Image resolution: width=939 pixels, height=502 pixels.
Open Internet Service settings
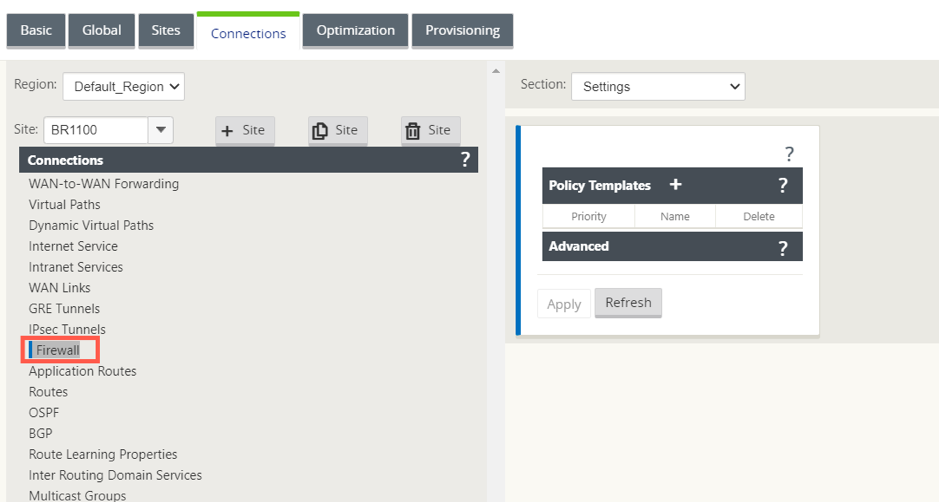73,246
